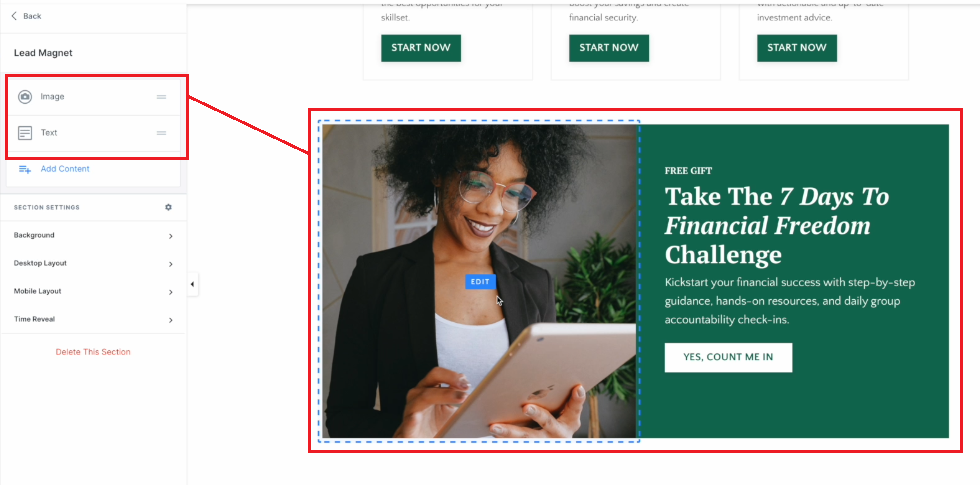Viewport: 980px width, 485px height.
Task: Grab the drag handle on Text row
Action: point(161,133)
